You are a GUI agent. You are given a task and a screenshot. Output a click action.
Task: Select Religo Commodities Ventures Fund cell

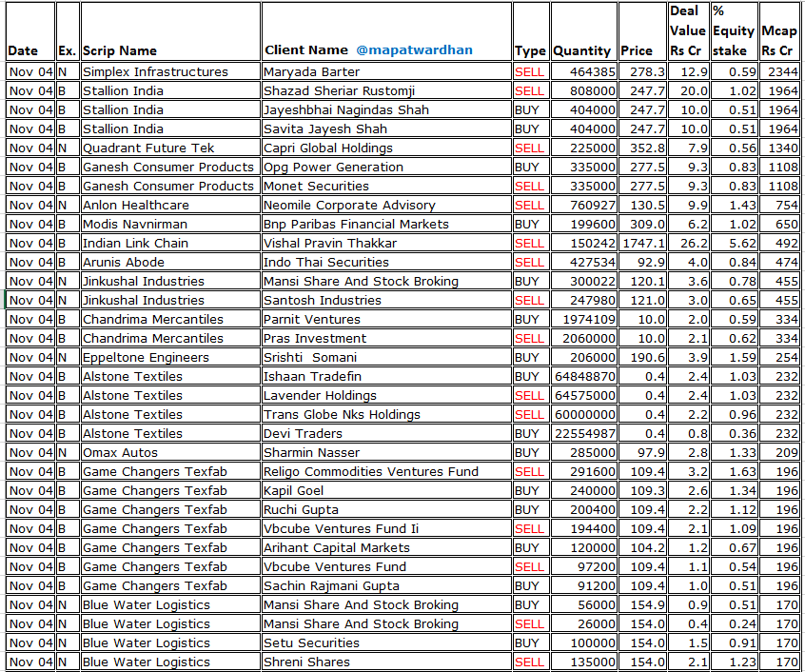click(386, 471)
